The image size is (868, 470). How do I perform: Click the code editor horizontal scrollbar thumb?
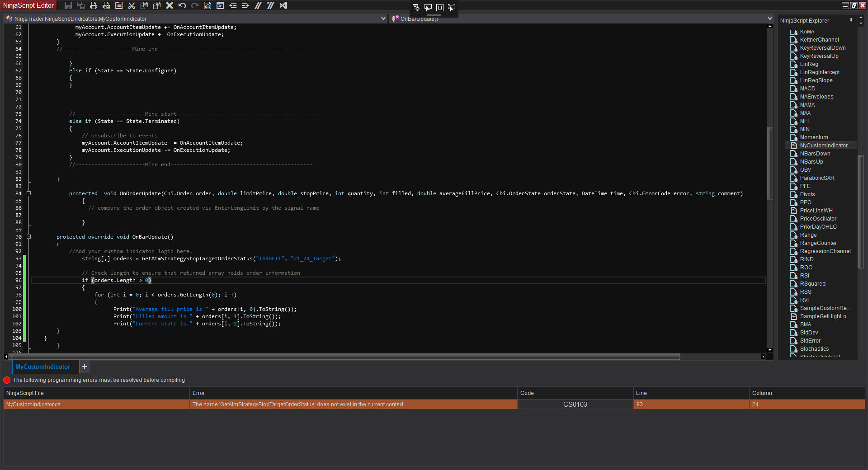coord(344,357)
